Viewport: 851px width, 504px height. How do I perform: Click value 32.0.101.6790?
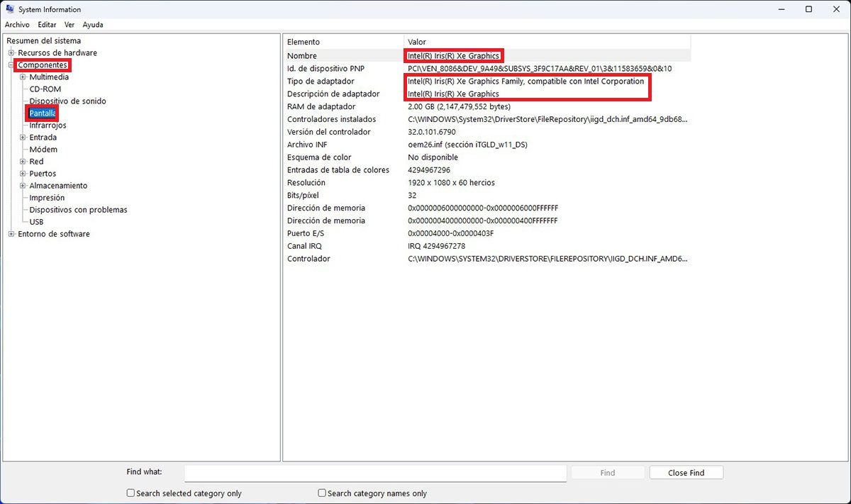[x=431, y=132]
